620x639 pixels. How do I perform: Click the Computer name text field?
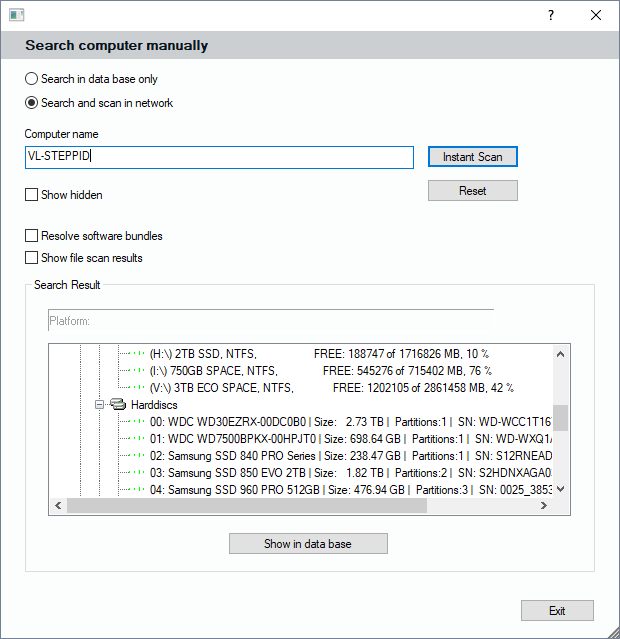tap(219, 157)
